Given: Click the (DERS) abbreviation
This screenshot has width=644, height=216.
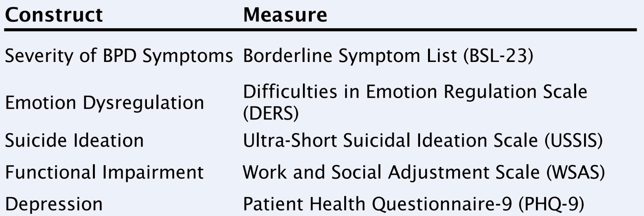Looking at the screenshot, I should pyautogui.click(x=270, y=114).
